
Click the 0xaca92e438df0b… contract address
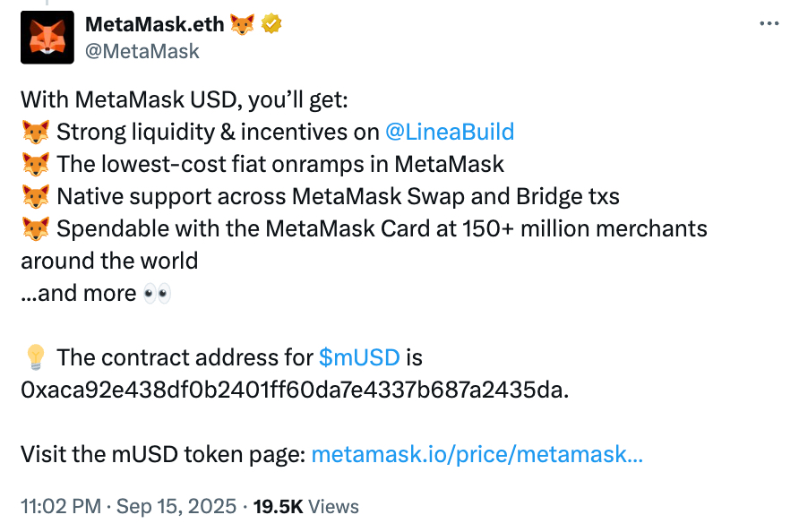295,390
